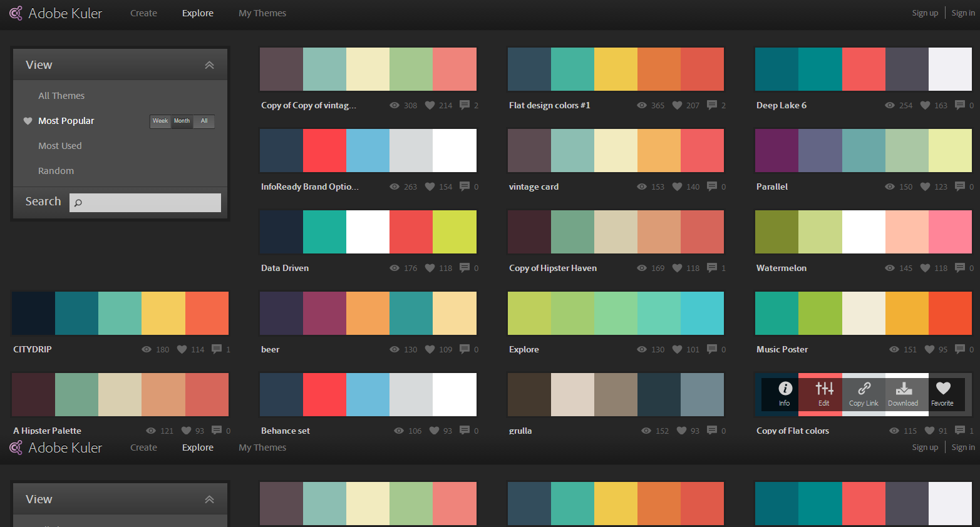Open comments icon for Copy of Hipster Haven
The image size is (980, 527).
[712, 268]
